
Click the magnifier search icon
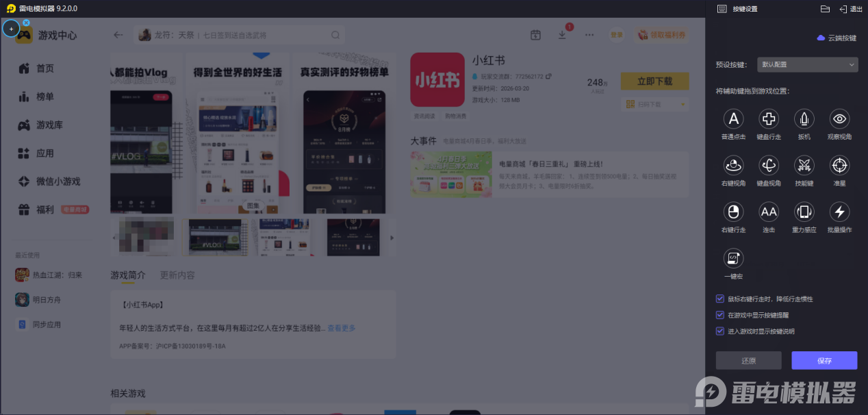(335, 35)
